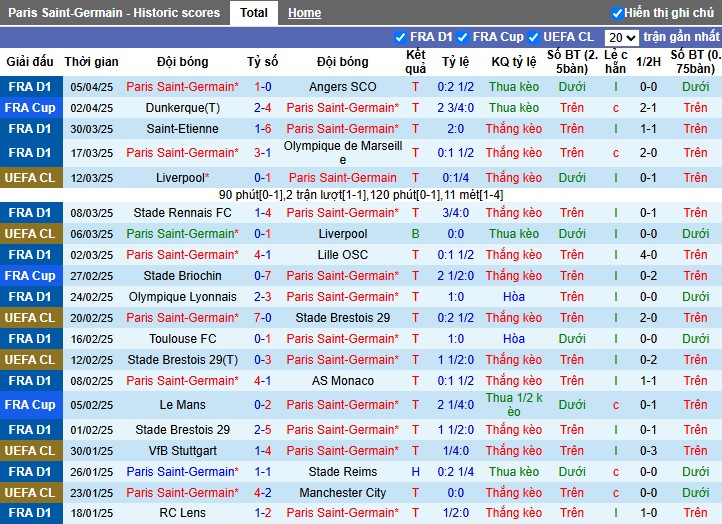Click FRA Cup league badge on 02/04/25 row
The height and width of the screenshot is (524, 722).
pyautogui.click(x=31, y=108)
